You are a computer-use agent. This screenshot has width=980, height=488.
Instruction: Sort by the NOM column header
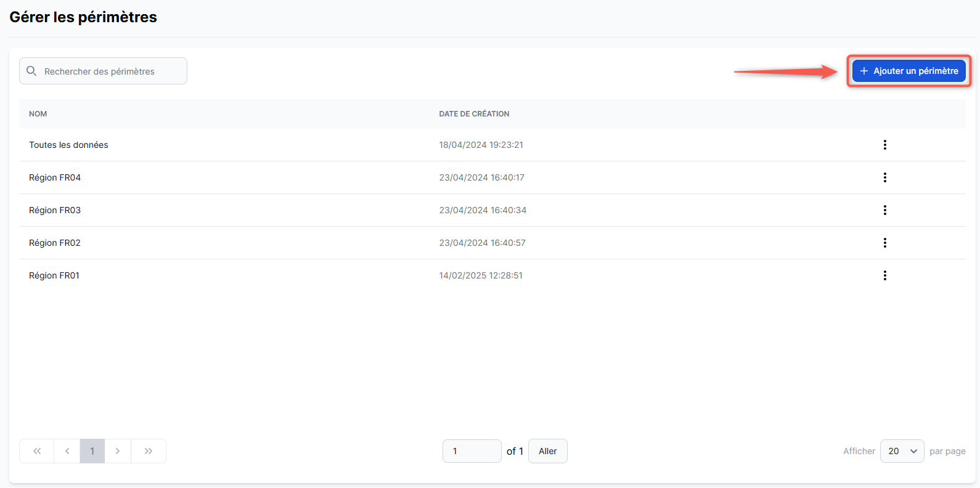[38, 114]
